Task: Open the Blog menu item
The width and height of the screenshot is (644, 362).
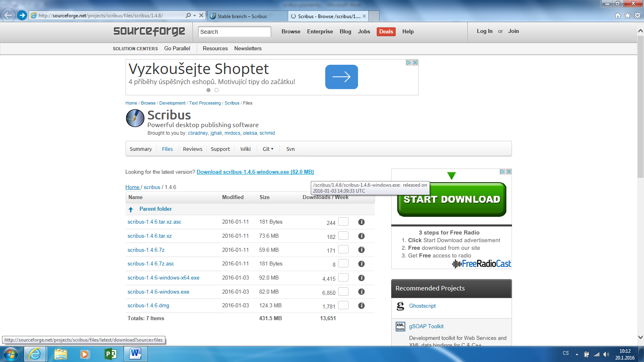Action: click(345, 31)
